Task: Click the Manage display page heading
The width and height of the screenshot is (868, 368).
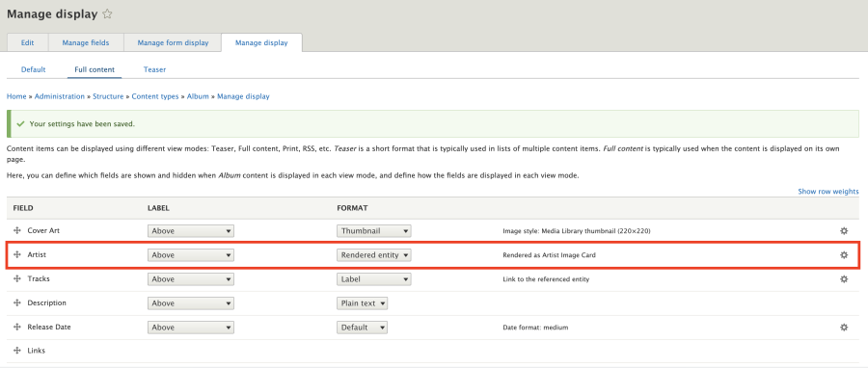Action: click(x=52, y=14)
